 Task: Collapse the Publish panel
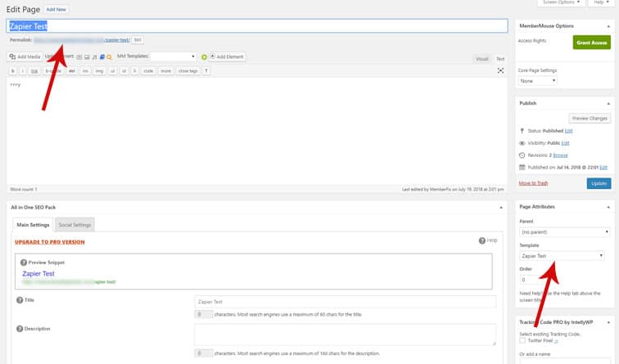pos(608,103)
